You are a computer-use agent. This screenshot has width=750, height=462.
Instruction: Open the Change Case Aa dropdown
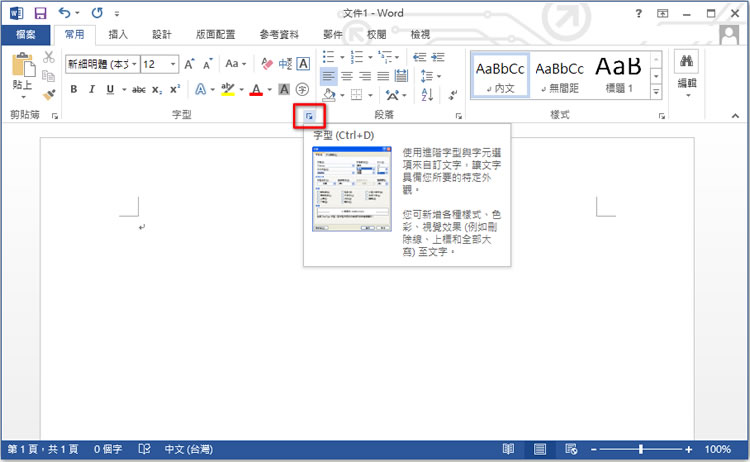pos(235,64)
